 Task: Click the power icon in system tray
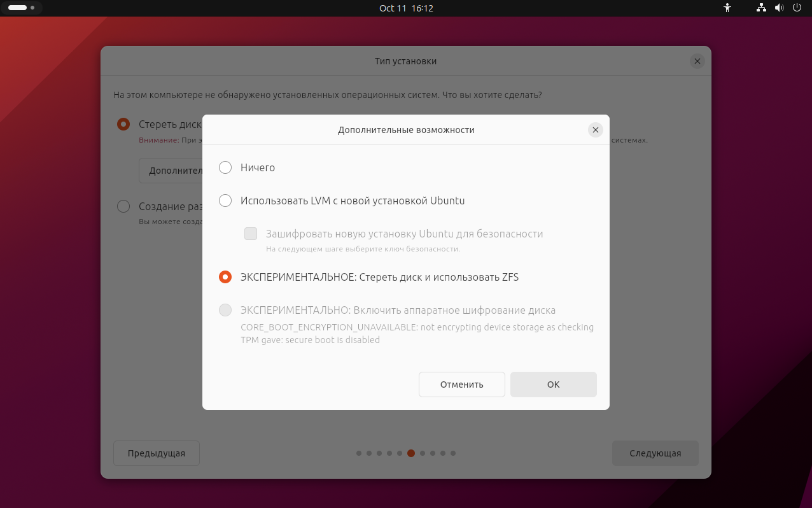797,8
